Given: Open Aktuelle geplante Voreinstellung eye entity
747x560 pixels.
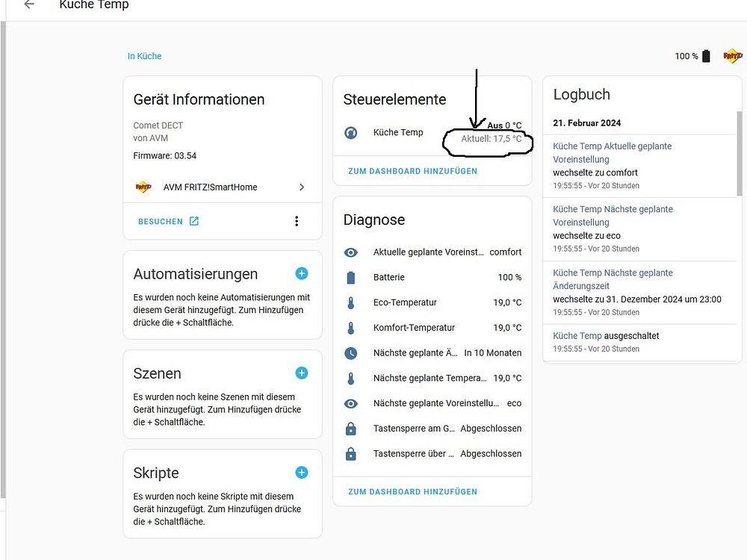Looking at the screenshot, I should coord(351,252).
